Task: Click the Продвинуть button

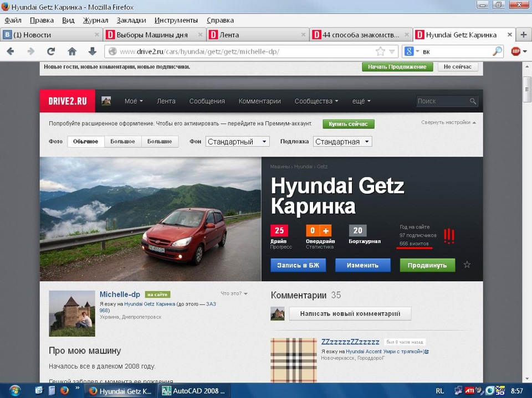Action: 427,265
